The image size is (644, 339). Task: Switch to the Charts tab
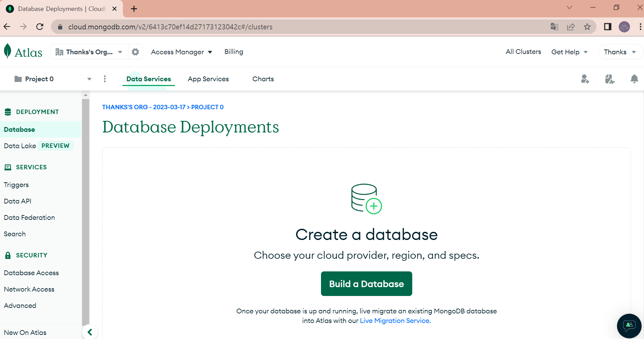click(263, 79)
